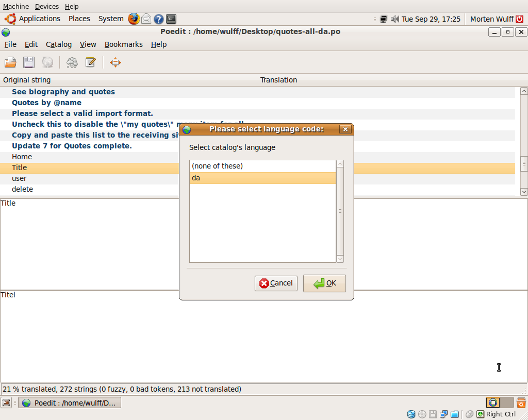Screen dimensions: 528x420
Task: Open the volume speaker icon in panel
Action: [394, 19]
